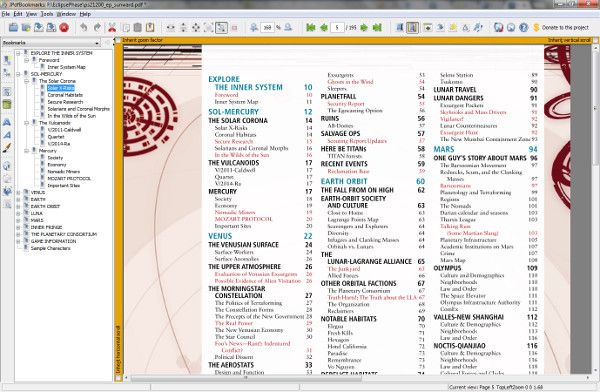The height and width of the screenshot is (392, 600).
Task: Click the red circle close-document icon
Action: point(64,28)
